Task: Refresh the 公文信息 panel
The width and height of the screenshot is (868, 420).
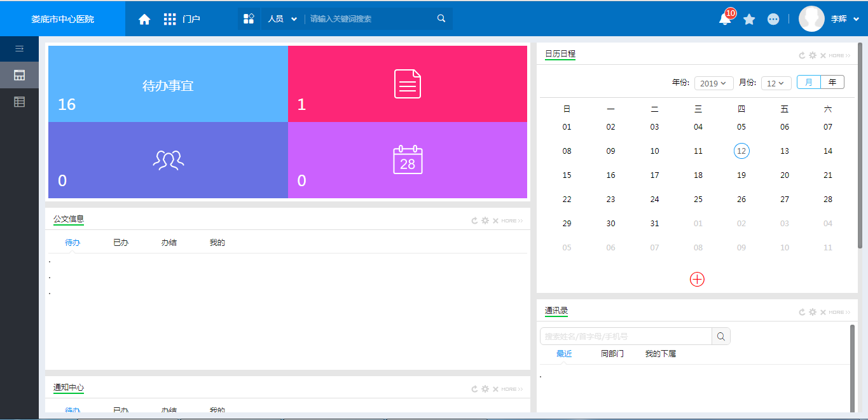Action: [474, 220]
